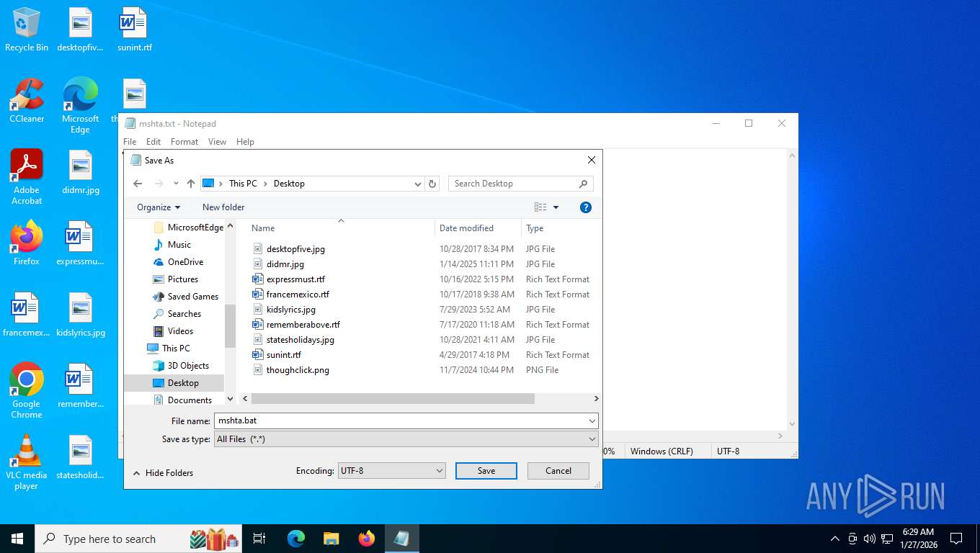Image resolution: width=980 pixels, height=553 pixels.
Task: Change the view layout icon
Action: pyautogui.click(x=540, y=207)
